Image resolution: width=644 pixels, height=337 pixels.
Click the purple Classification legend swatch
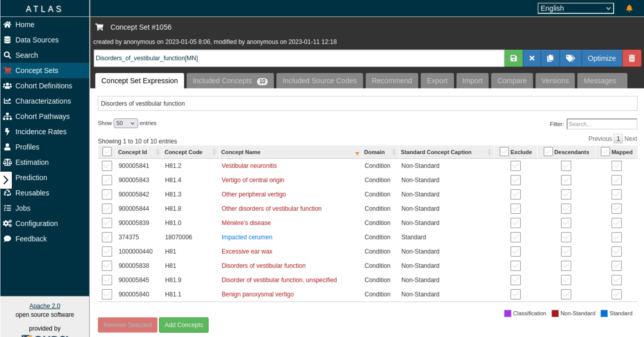click(507, 313)
